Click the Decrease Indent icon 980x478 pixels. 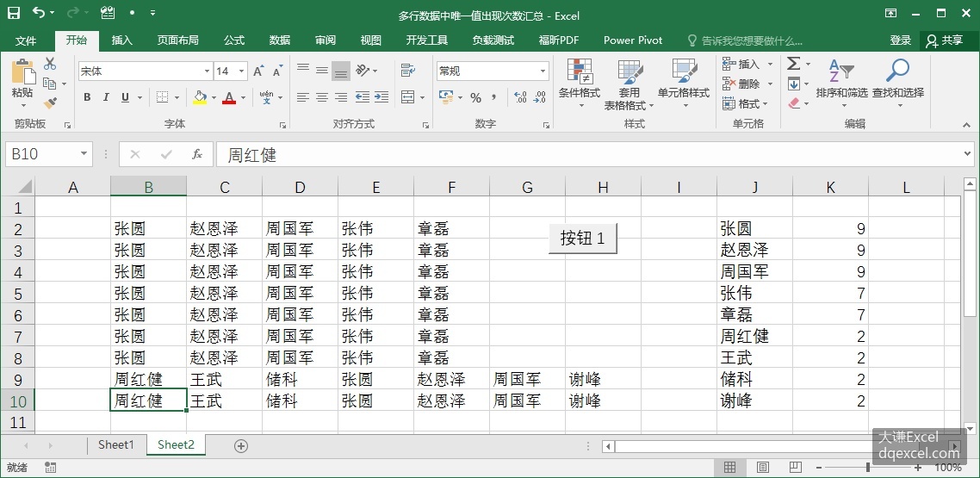click(362, 96)
